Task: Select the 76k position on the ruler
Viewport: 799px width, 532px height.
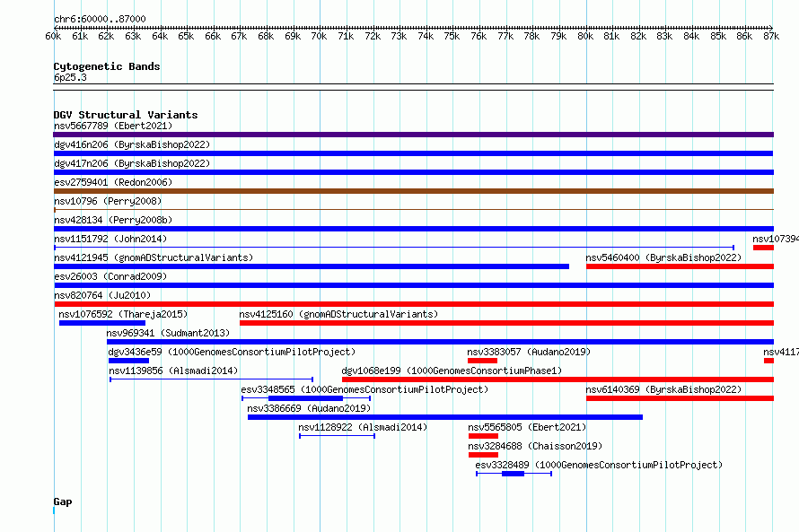Action: pyautogui.click(x=479, y=36)
